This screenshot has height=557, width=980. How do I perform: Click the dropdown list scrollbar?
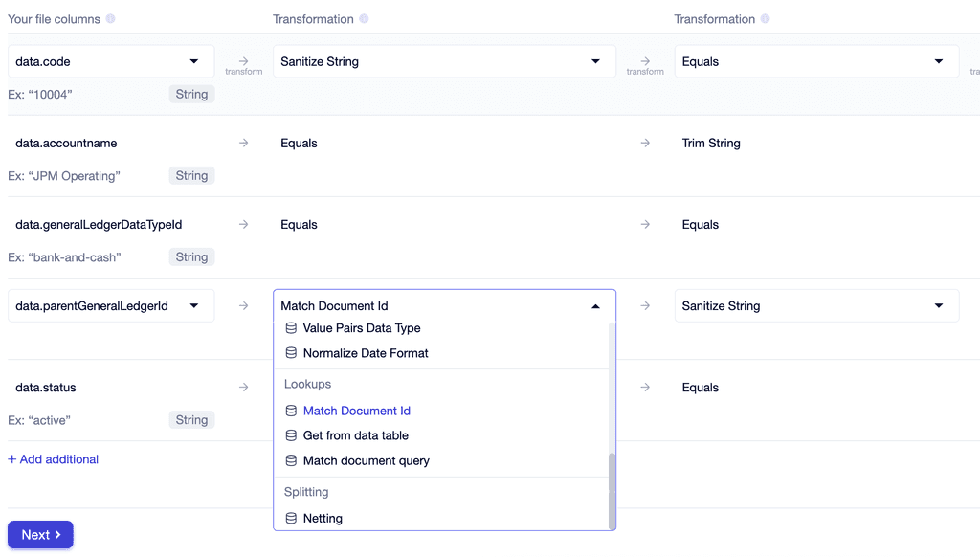point(612,491)
